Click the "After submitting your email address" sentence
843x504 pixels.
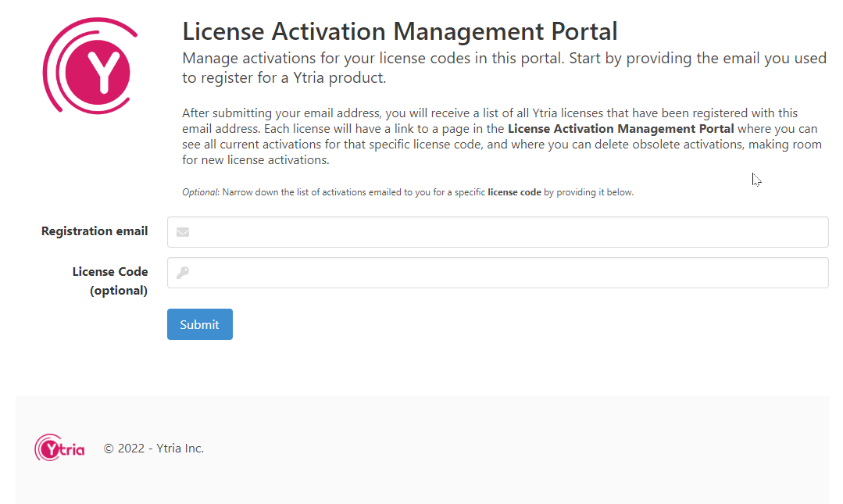[281, 113]
